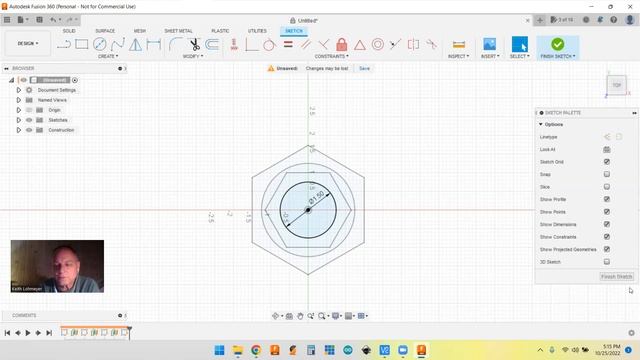The height and width of the screenshot is (360, 640).
Task: Toggle visibility of Sketches folder
Action: pos(29,120)
